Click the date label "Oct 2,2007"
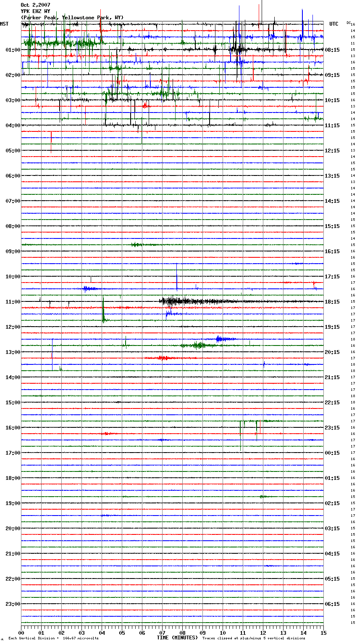The width and height of the screenshot is (357, 644). coord(35,5)
